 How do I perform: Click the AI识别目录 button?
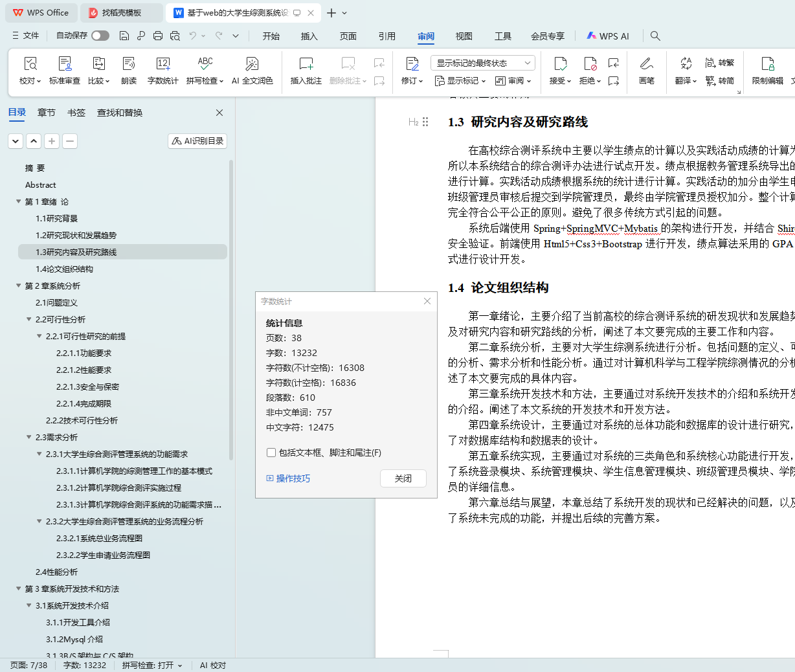pos(197,140)
